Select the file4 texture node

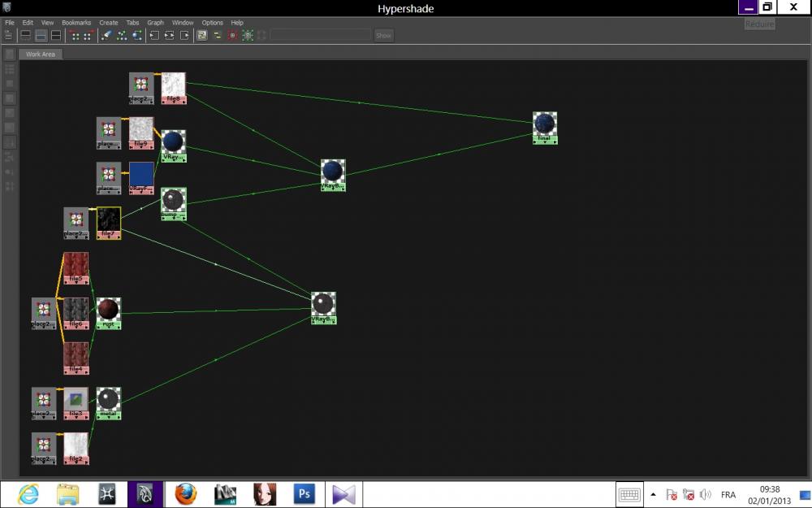(x=76, y=358)
